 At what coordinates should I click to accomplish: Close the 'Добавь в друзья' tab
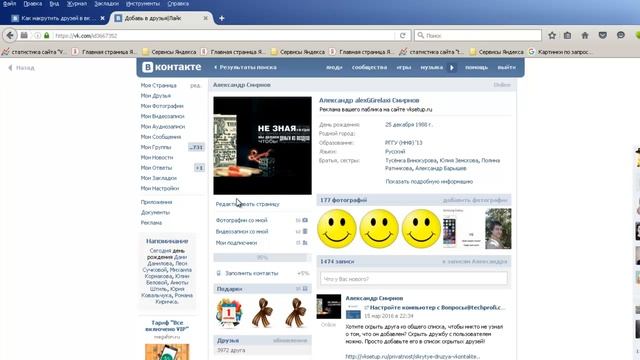[x=205, y=18]
